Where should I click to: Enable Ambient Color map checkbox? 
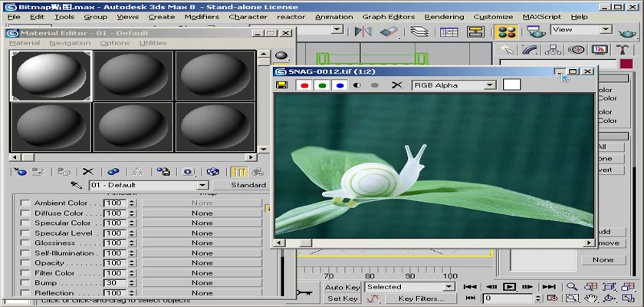[x=25, y=203]
